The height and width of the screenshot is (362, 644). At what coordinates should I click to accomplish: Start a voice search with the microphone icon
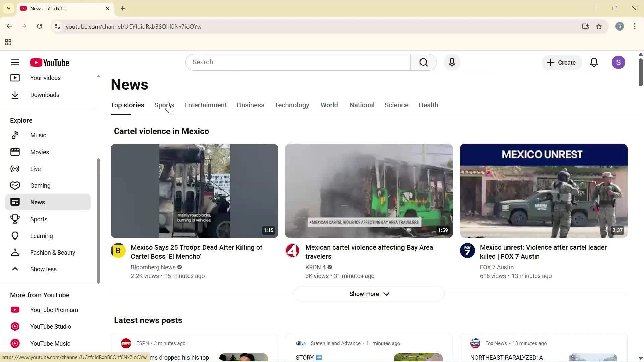click(x=452, y=62)
